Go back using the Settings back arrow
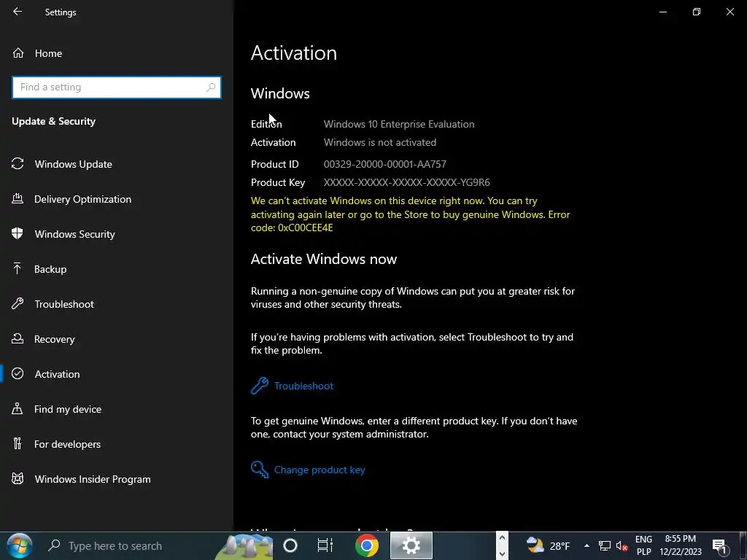 click(x=18, y=12)
